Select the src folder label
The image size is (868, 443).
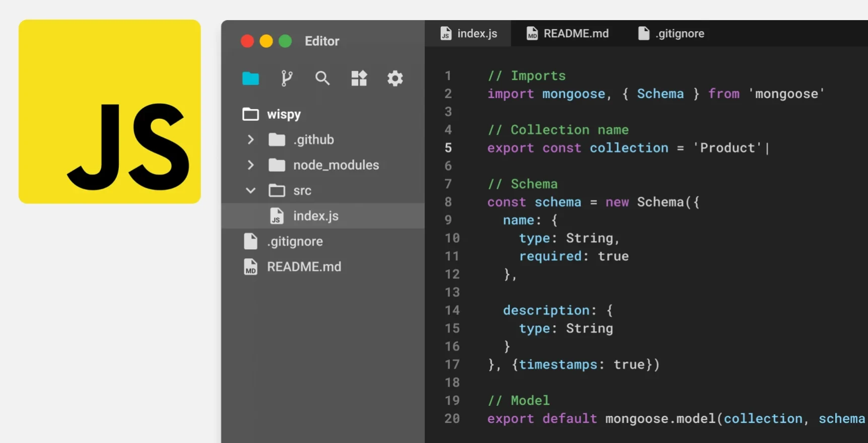point(302,191)
